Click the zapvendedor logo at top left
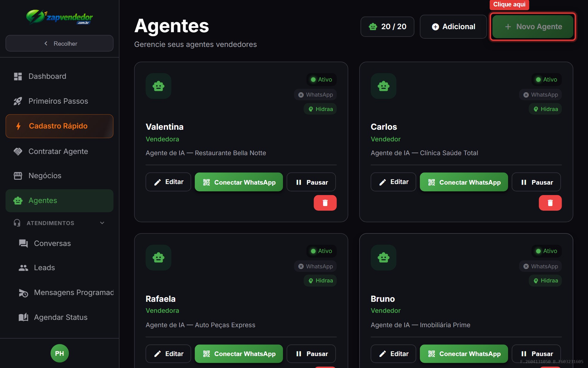Viewport: 588px width, 368px height. tap(60, 17)
